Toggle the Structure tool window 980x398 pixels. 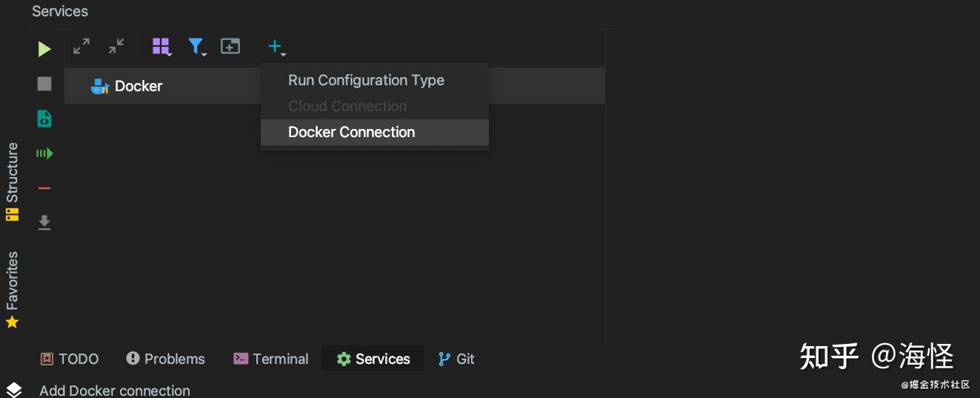12,182
